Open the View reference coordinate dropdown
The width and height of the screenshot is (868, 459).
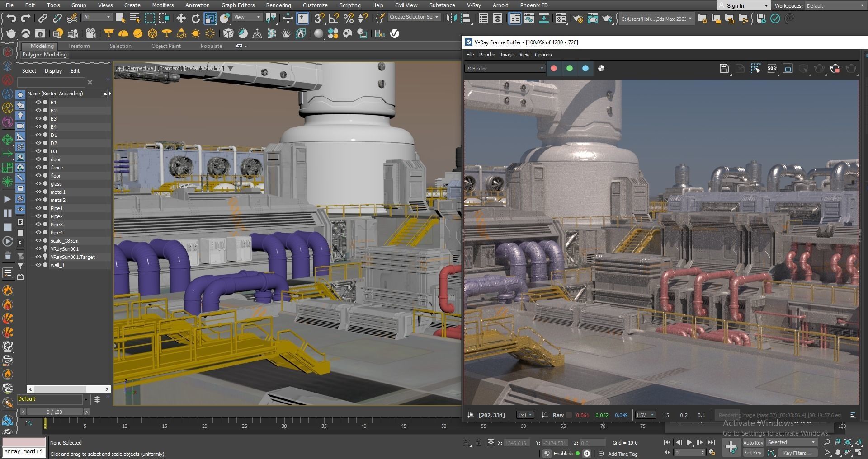click(247, 17)
